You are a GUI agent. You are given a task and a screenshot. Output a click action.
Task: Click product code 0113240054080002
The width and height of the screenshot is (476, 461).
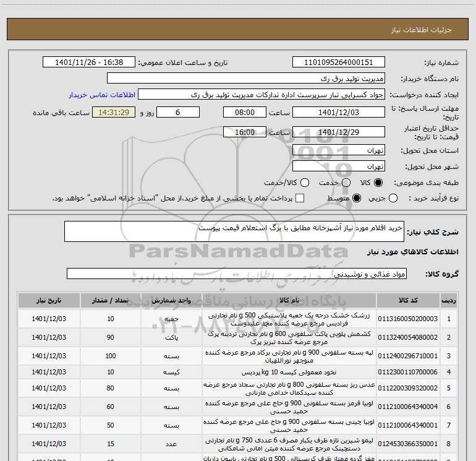(x=408, y=337)
